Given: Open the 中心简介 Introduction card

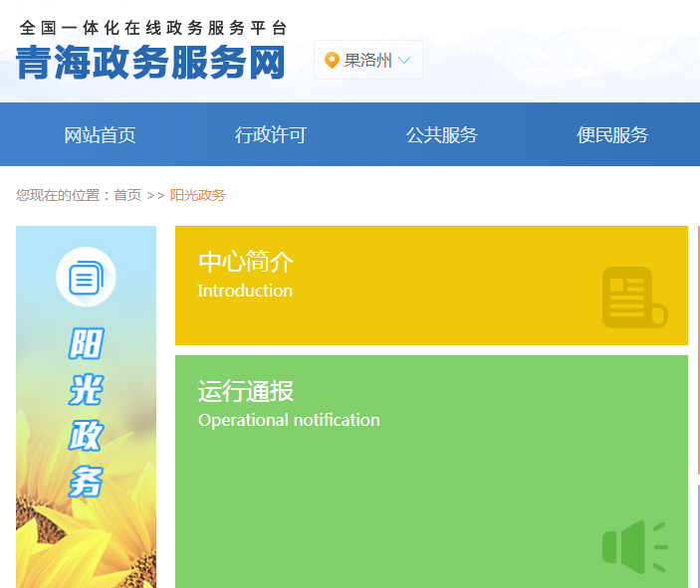Looking at the screenshot, I should point(431,286).
